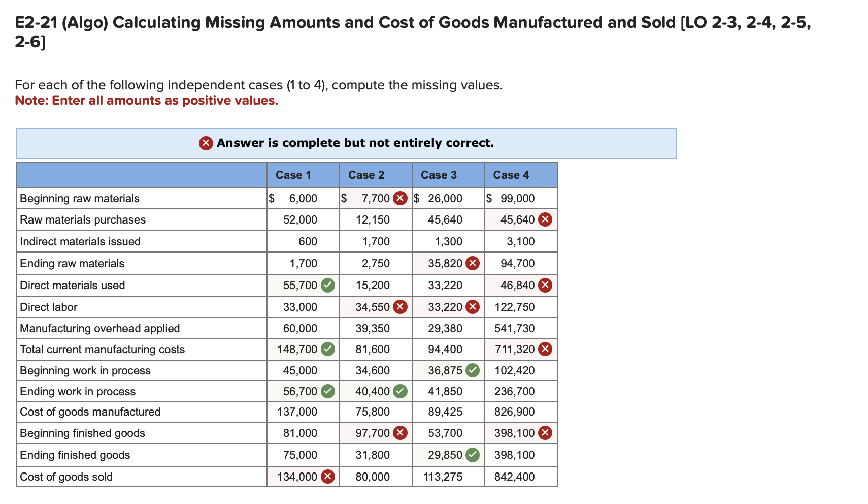Click the green checkmark next to Case 3 ending finished goods

473,455
